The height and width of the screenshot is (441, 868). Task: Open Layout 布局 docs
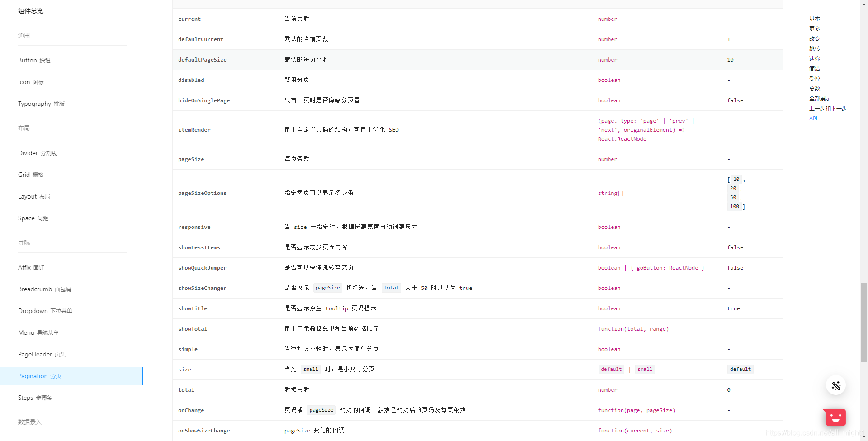pos(34,196)
